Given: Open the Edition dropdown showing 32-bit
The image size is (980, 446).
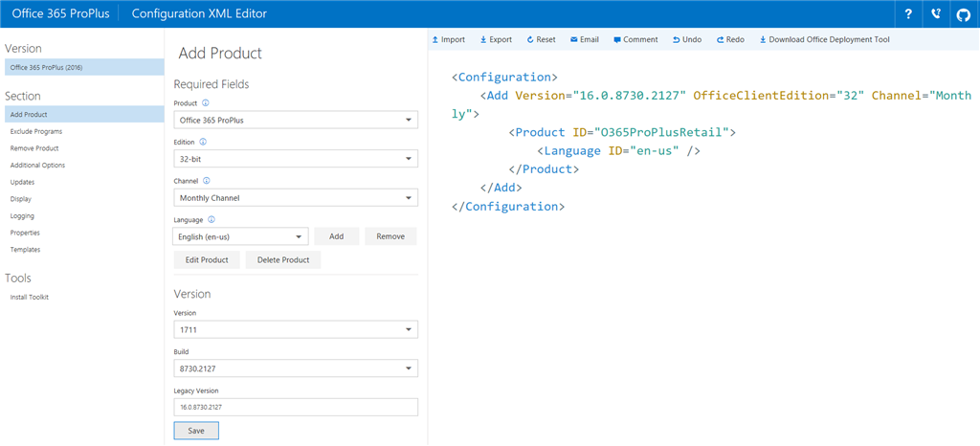Looking at the screenshot, I should [296, 159].
